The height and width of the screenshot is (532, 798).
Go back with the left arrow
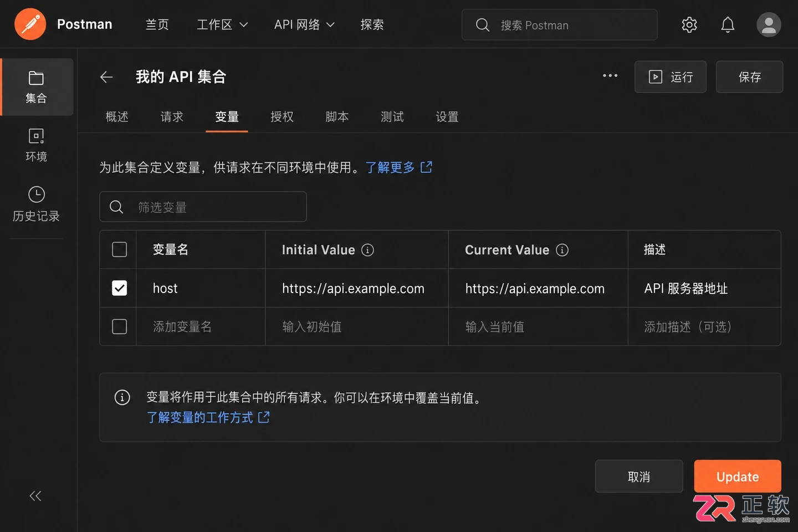(x=106, y=77)
